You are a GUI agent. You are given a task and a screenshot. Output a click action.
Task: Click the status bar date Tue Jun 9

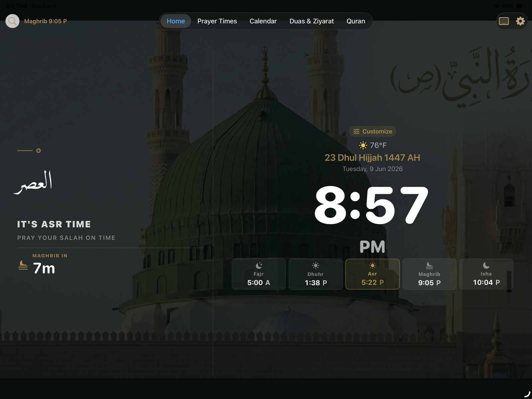click(43, 6)
